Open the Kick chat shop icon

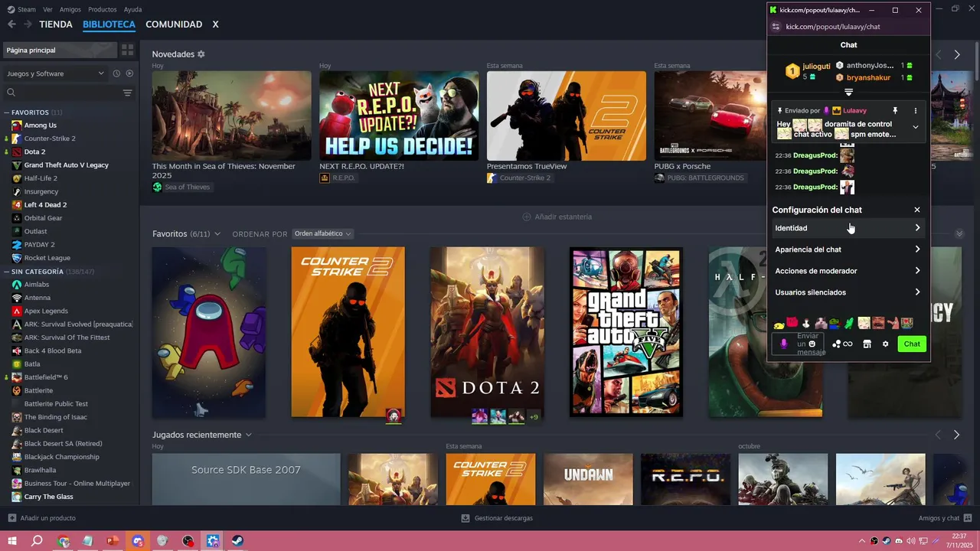(867, 344)
